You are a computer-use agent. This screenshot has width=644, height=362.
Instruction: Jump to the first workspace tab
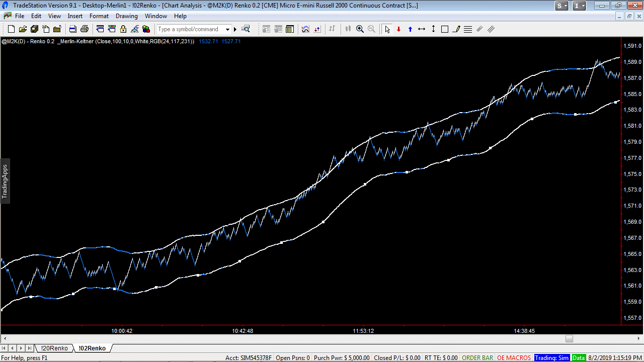click(x=5, y=348)
